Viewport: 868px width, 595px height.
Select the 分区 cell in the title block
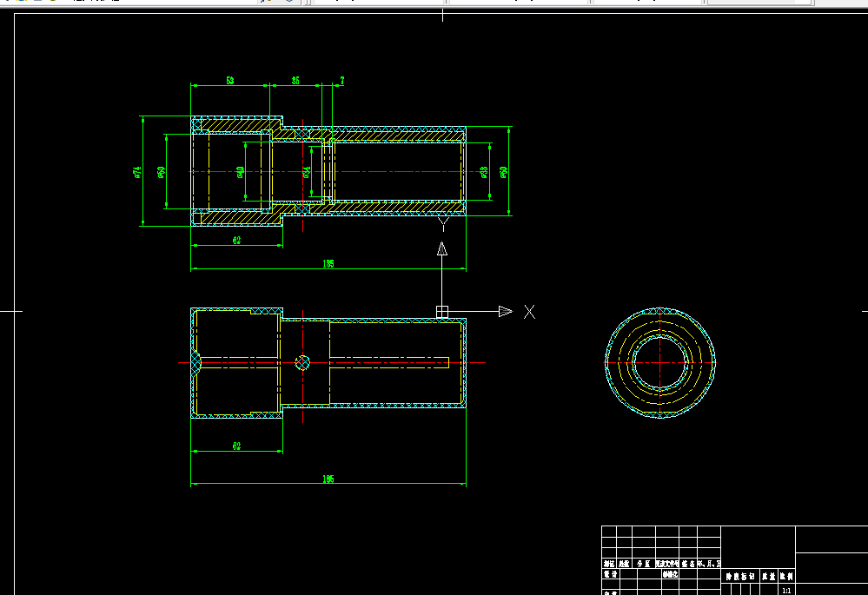(x=643, y=564)
